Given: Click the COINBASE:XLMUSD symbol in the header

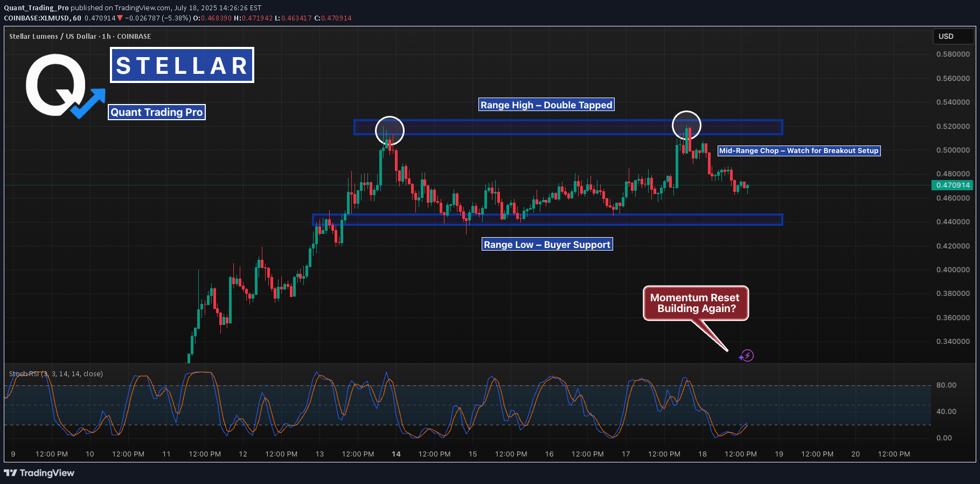Looking at the screenshot, I should pyautogui.click(x=43, y=18).
